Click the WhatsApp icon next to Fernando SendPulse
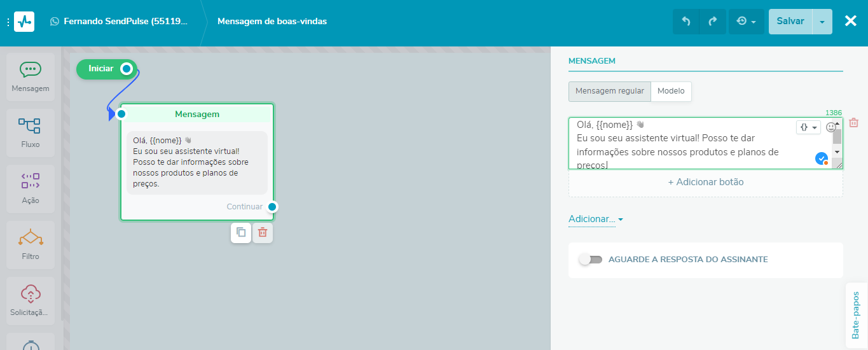868x350 pixels. pos(54,21)
